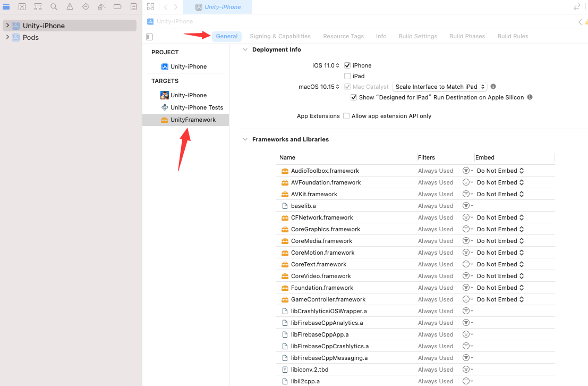Select the UnityFramework target
588x386 pixels.
pos(185,120)
